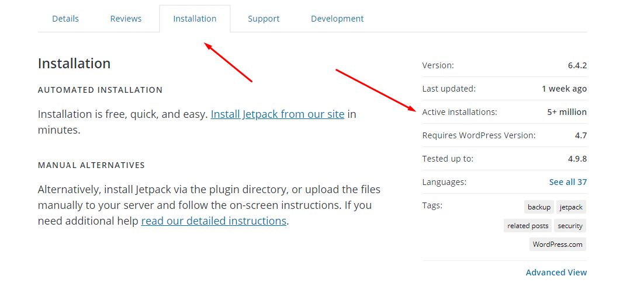The image size is (644, 297).
Task: Open the Details tab
Action: pyautogui.click(x=65, y=19)
